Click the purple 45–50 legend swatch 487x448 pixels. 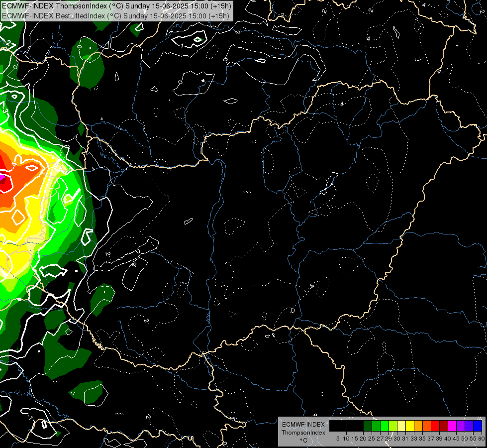tap(461, 426)
